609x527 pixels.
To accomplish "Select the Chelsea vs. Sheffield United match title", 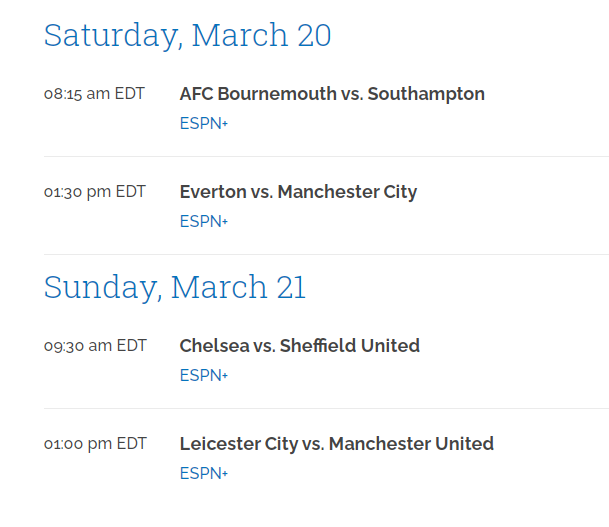I will click(x=299, y=346).
